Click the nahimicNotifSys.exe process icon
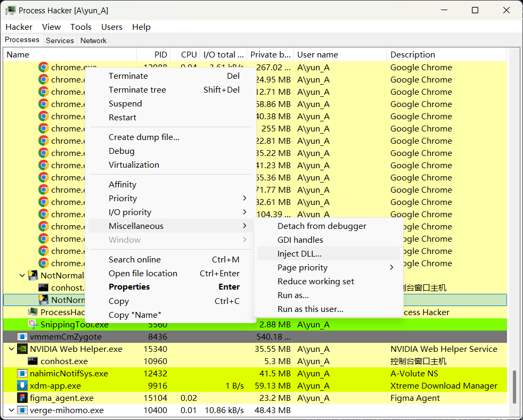The height and width of the screenshot is (420, 523). [22, 374]
